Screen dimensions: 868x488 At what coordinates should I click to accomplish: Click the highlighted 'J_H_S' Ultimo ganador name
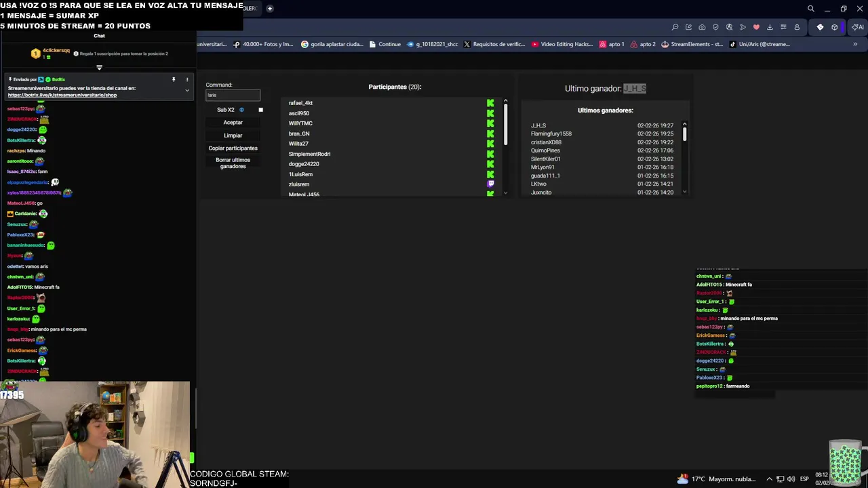(635, 88)
